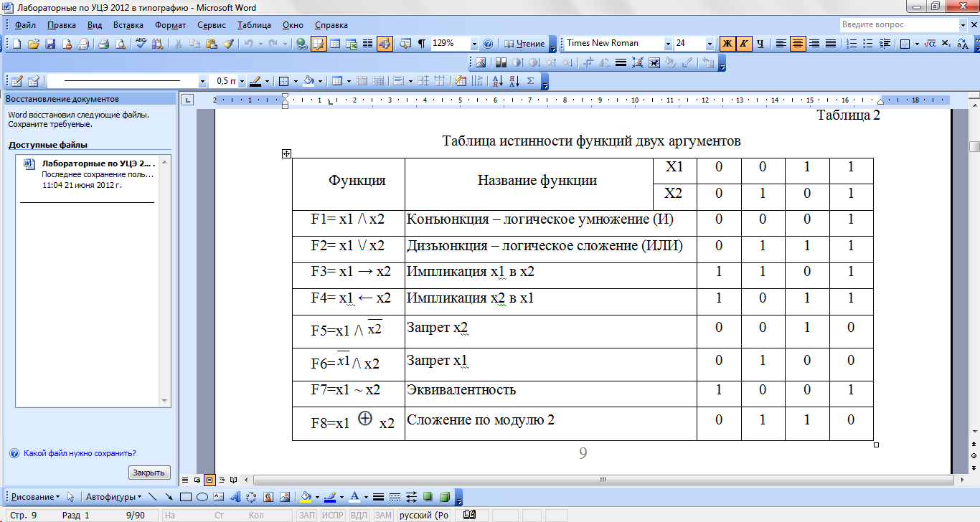Viewport: 980px width, 522px height.
Task: Toggle the Tables and Borders toolbar button
Action: (318, 44)
